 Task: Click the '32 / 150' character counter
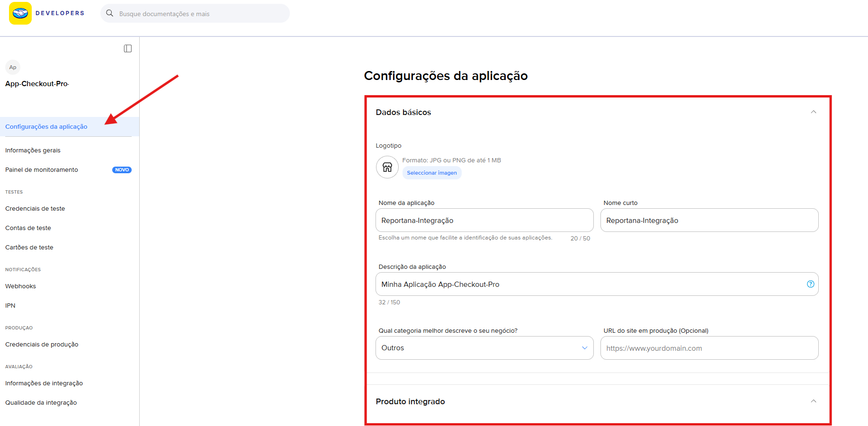(389, 302)
